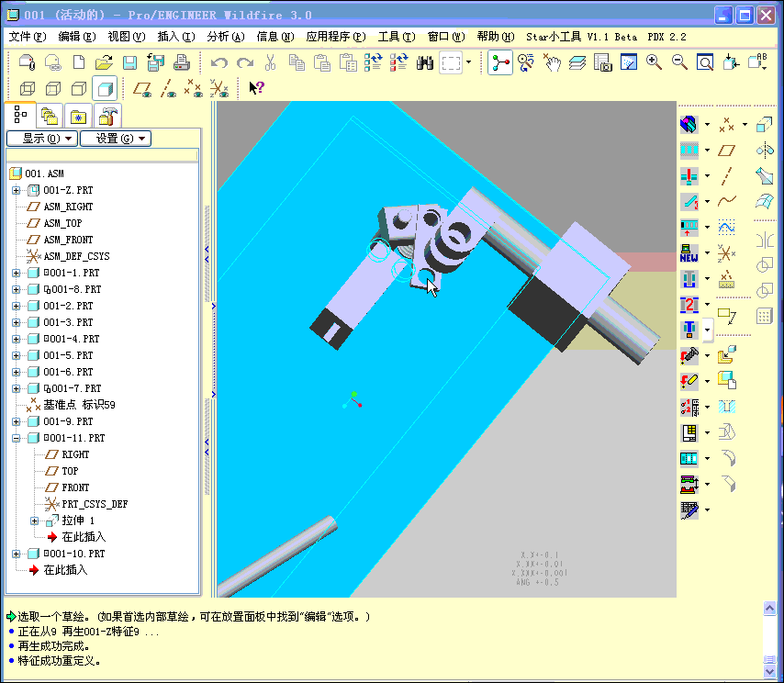784x683 pixels.
Task: Click the Extrude tool icon at top right
Action: tap(764, 125)
